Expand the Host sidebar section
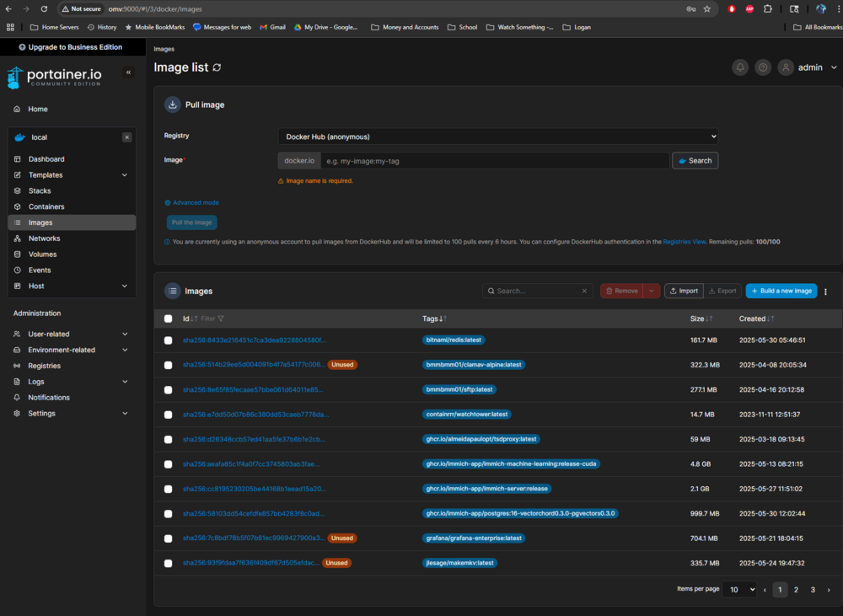843x616 pixels. [125, 286]
